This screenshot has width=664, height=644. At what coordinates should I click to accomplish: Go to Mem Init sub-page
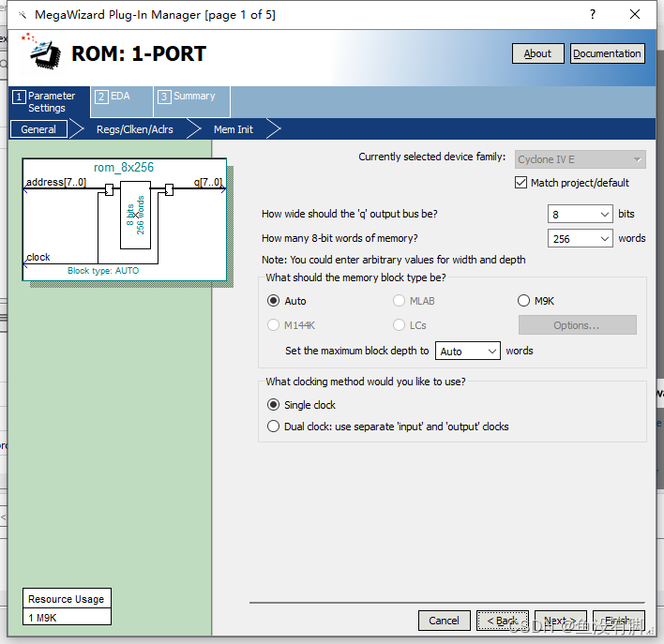pyautogui.click(x=234, y=129)
